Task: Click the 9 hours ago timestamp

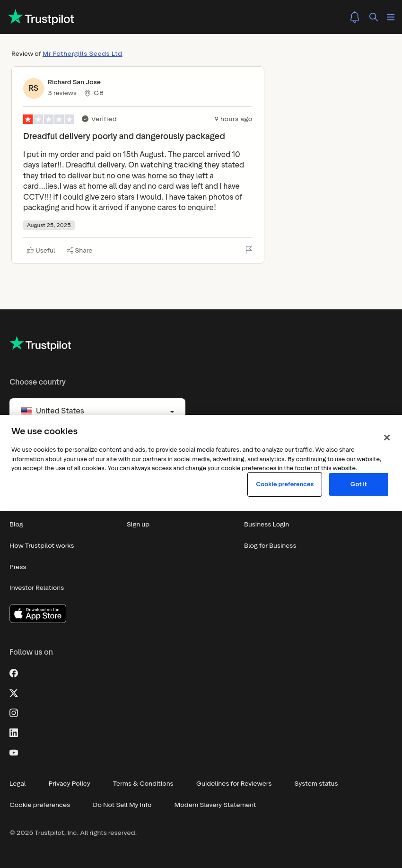Action: click(233, 119)
